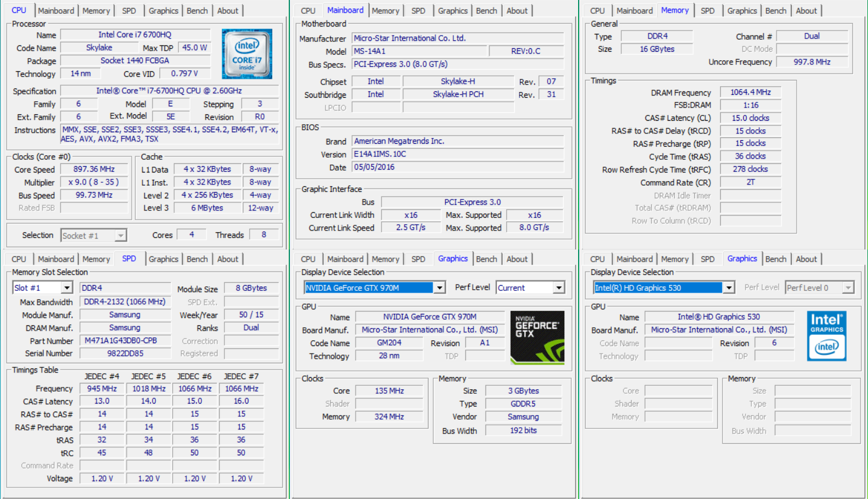Select the CPU tab in the Motherboard panel
This screenshot has height=499, width=868.
tap(308, 11)
